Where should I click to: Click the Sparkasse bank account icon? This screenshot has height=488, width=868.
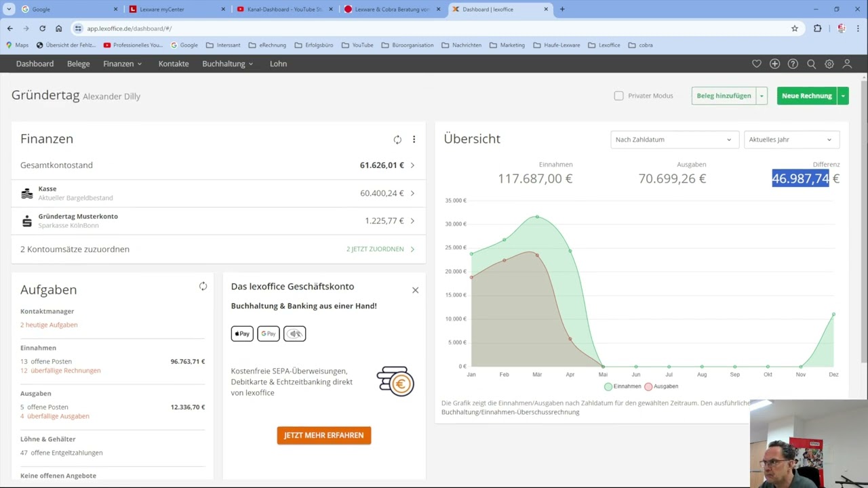tap(27, 221)
